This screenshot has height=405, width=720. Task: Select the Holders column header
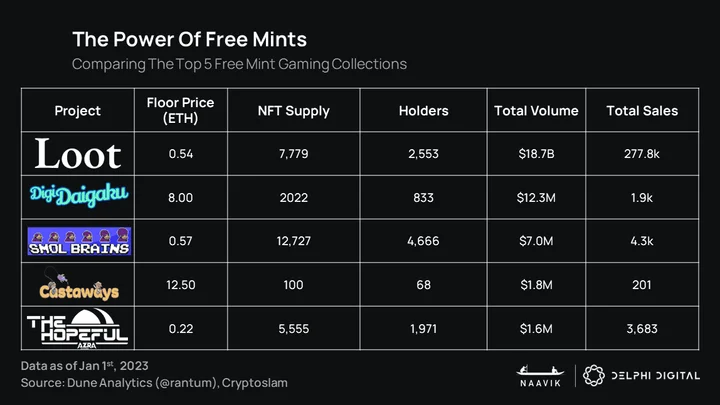coord(423,111)
